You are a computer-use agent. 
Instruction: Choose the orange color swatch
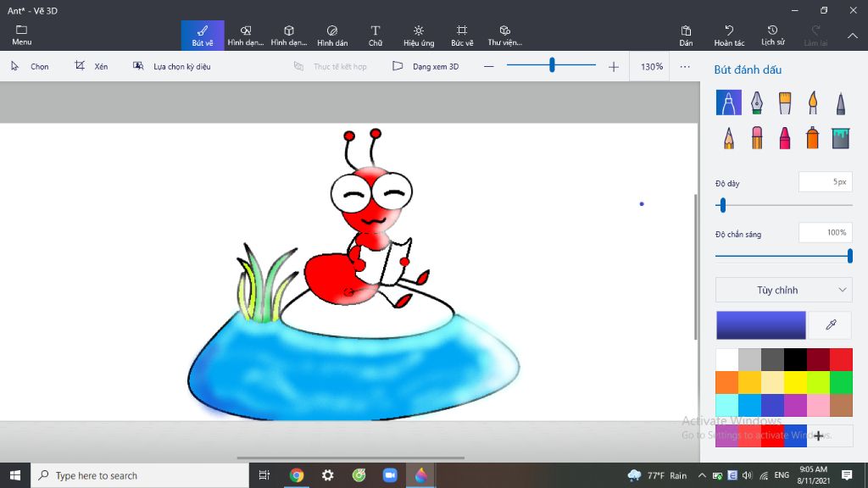726,382
